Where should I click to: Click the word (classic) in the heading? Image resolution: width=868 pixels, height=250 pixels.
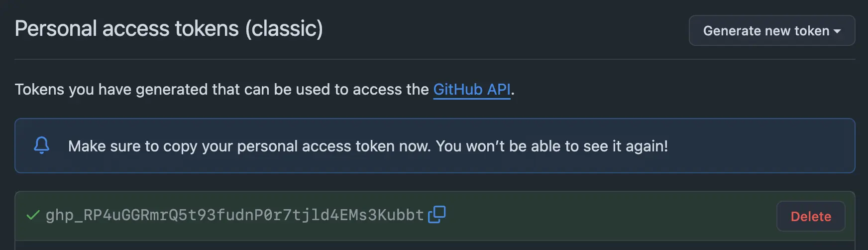pyautogui.click(x=284, y=29)
